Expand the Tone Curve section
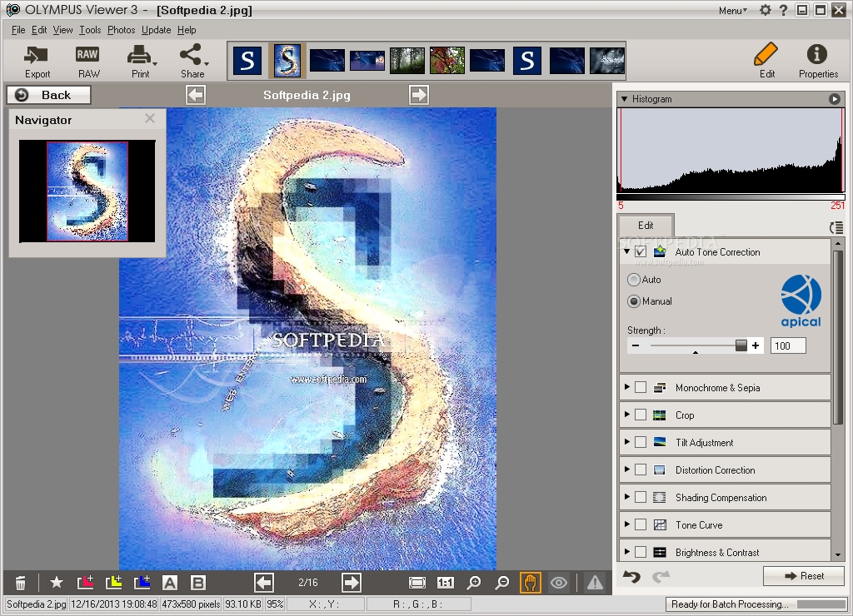The image size is (853, 616). [627, 524]
